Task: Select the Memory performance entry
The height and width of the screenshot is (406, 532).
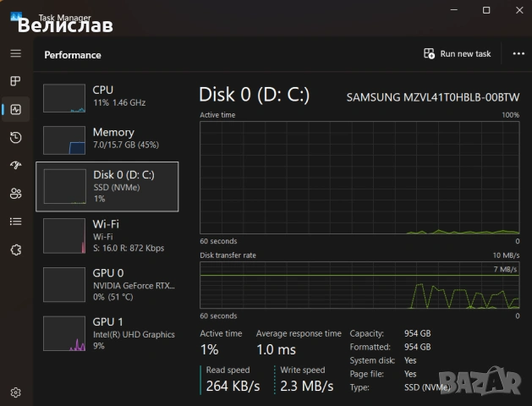Action: [107, 140]
